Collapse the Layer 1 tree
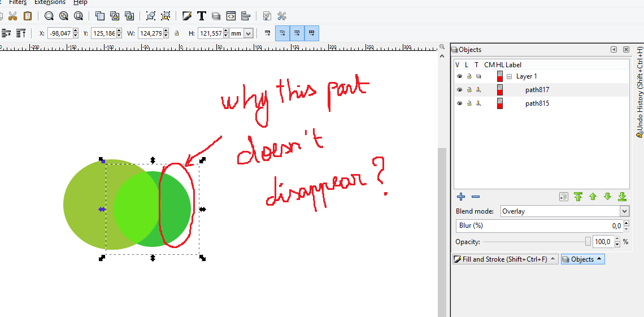The height and width of the screenshot is (317, 644). click(x=509, y=76)
